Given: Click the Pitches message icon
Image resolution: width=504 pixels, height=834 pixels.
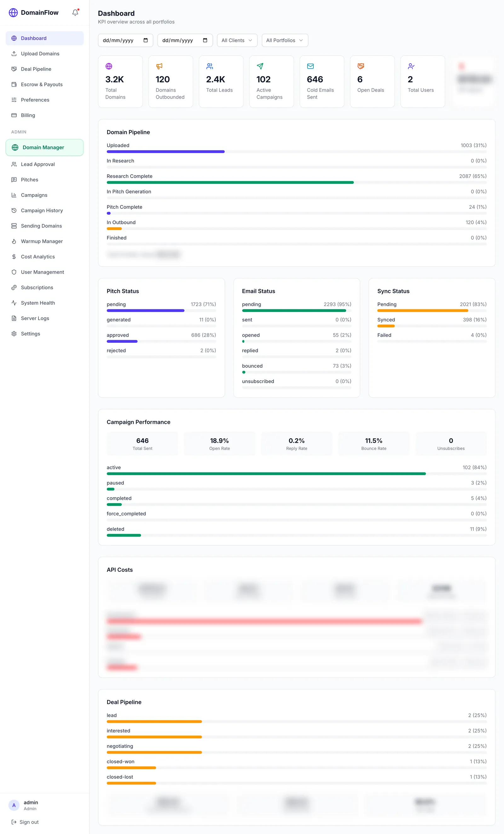Looking at the screenshot, I should (14, 180).
